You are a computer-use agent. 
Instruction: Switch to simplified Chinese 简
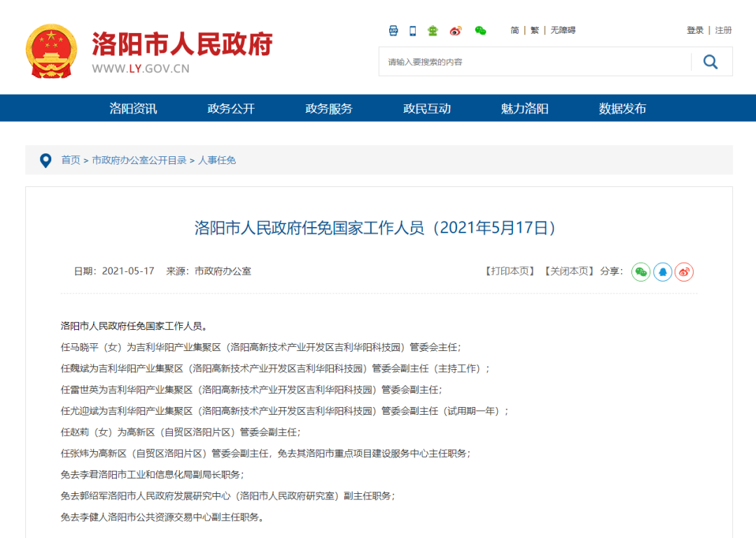pyautogui.click(x=514, y=30)
